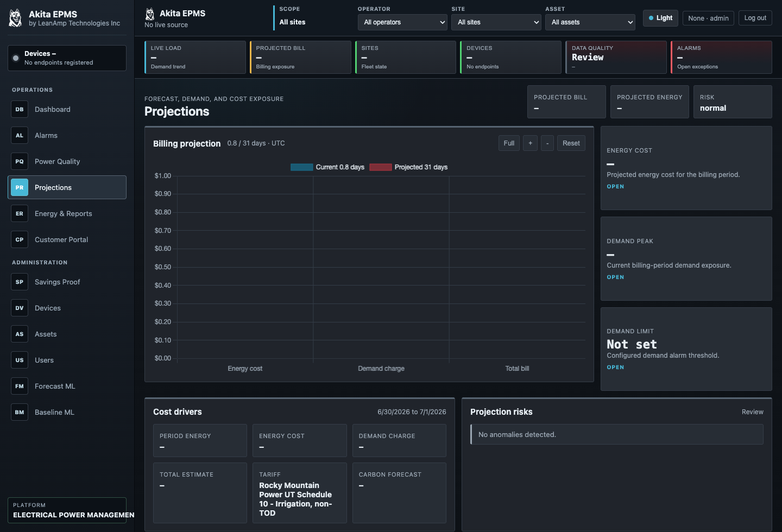Viewport: 782px width, 532px height.
Task: Click the Devices status dot indicator
Action: click(x=16, y=58)
